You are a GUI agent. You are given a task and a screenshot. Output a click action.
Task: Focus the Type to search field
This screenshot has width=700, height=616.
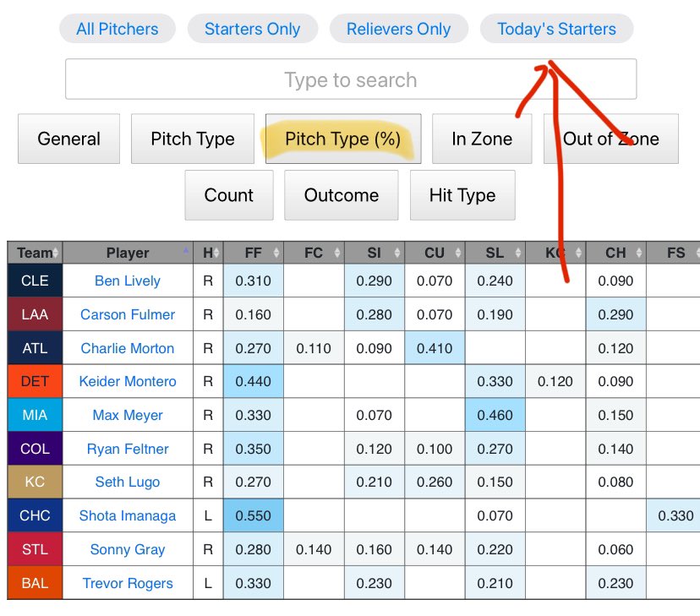(x=351, y=79)
